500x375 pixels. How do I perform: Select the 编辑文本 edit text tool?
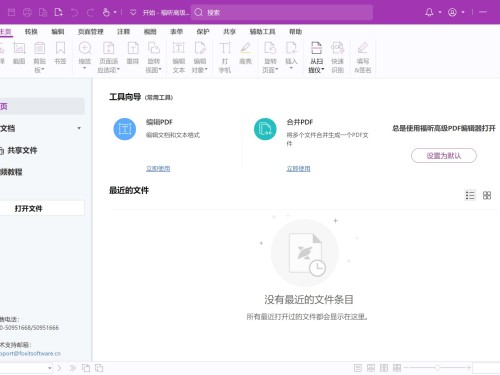(179, 57)
